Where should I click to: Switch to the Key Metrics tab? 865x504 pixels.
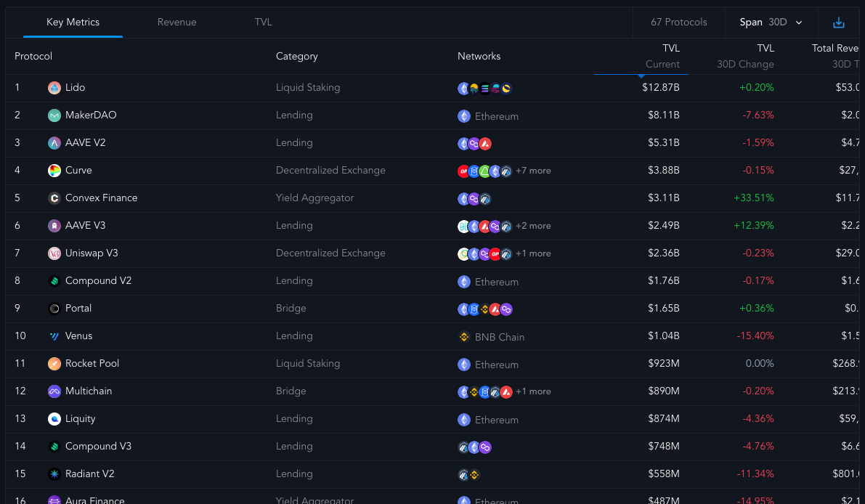point(73,23)
